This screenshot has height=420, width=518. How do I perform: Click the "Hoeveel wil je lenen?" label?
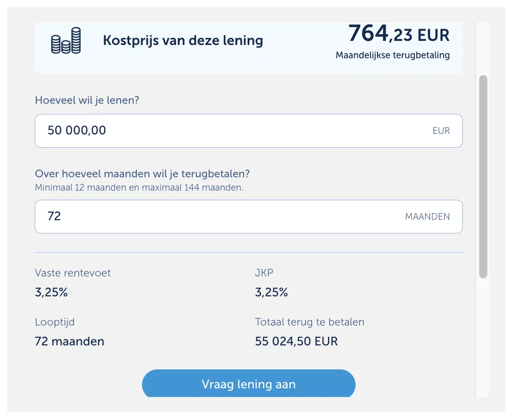(87, 100)
